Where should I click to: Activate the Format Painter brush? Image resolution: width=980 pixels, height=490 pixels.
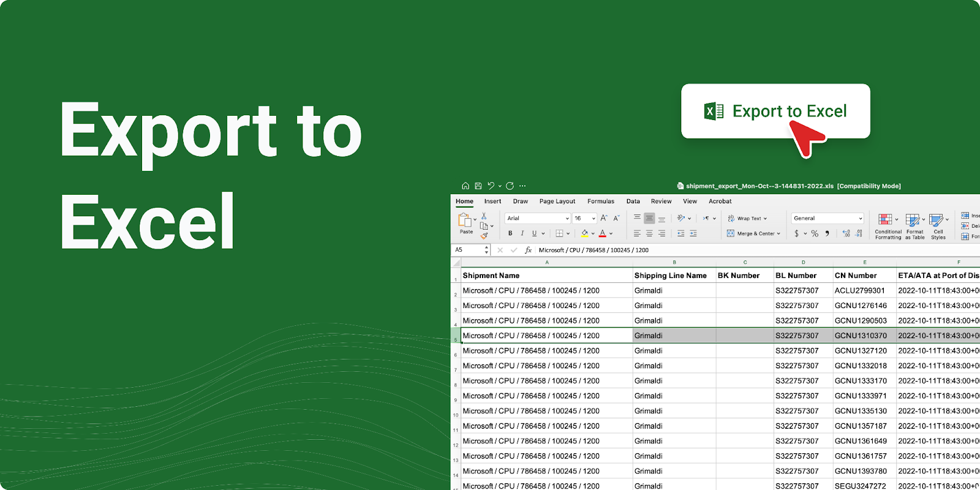tap(484, 236)
